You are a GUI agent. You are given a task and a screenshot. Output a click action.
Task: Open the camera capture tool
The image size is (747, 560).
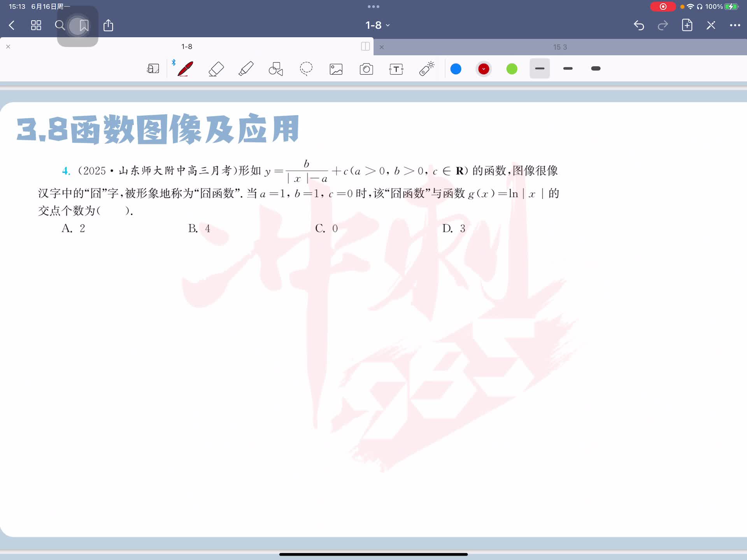point(366,69)
